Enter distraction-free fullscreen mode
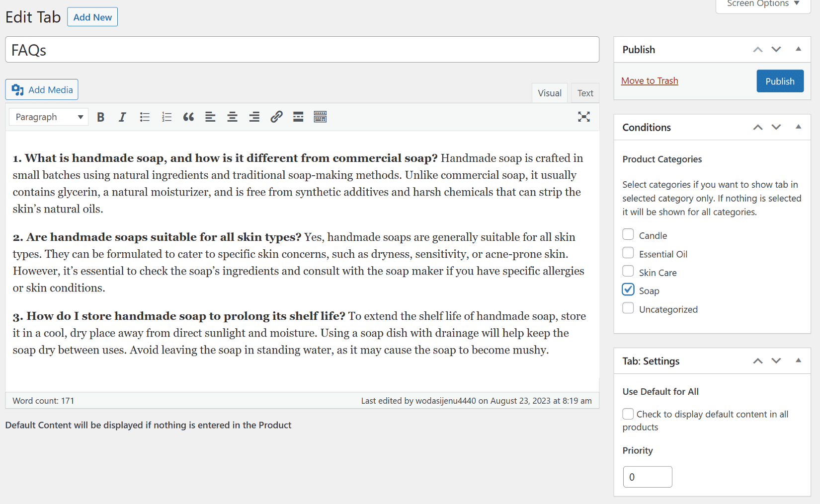This screenshot has height=504, width=820. (584, 117)
